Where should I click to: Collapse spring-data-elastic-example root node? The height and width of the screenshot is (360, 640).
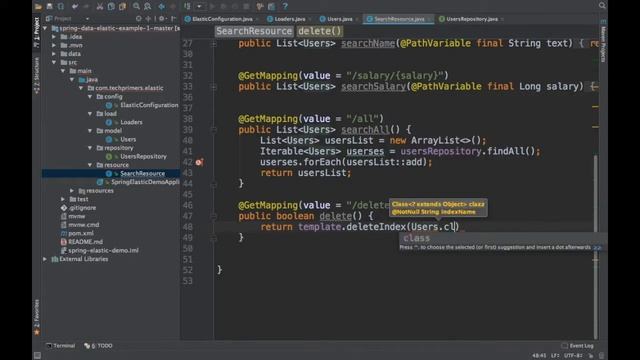click(x=45, y=28)
